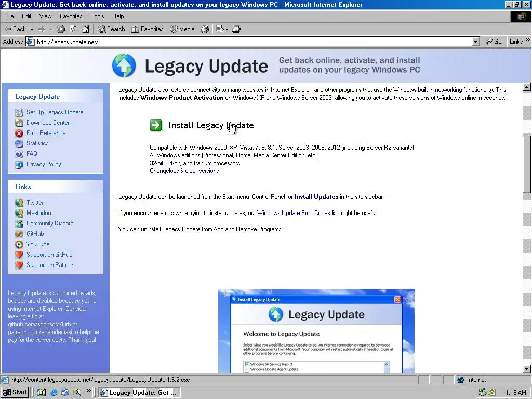This screenshot has width=532, height=399.
Task: Open the Back history dropdown arrow
Action: click(x=32, y=29)
